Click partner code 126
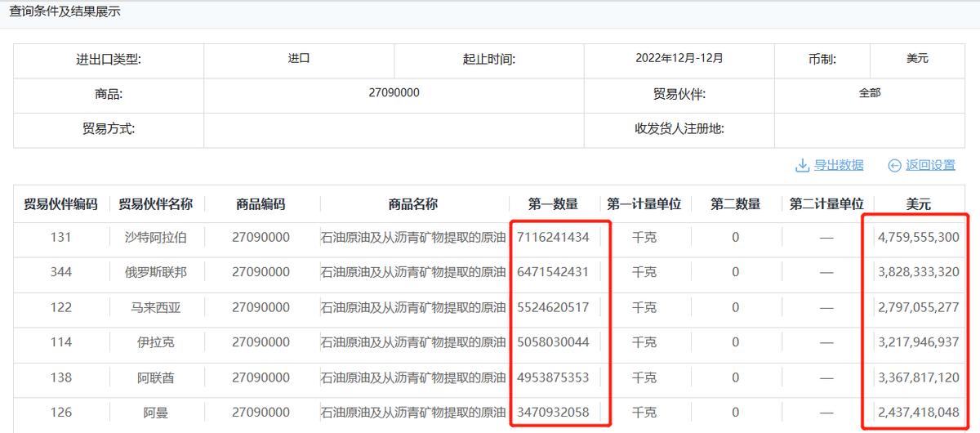This screenshot has width=980, height=433. tap(60, 413)
